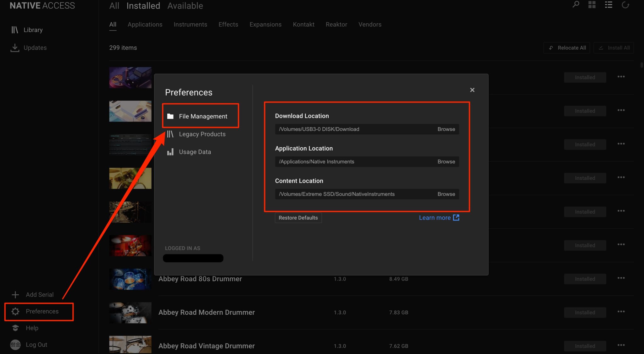The image size is (644, 354).
Task: Open the search icon in the top toolbar
Action: pyautogui.click(x=576, y=5)
